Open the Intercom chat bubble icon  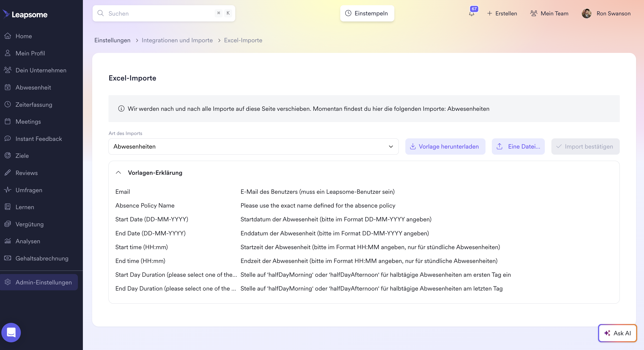pyautogui.click(x=11, y=332)
